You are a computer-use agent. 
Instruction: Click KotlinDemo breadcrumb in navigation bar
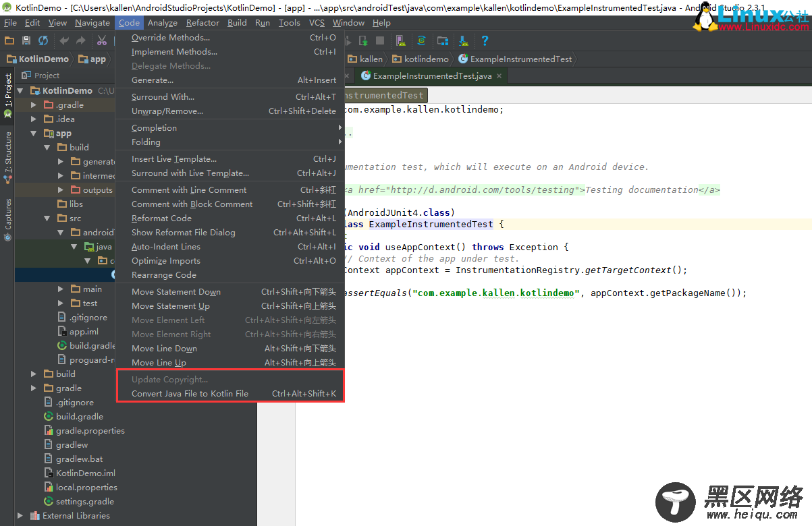click(x=38, y=59)
